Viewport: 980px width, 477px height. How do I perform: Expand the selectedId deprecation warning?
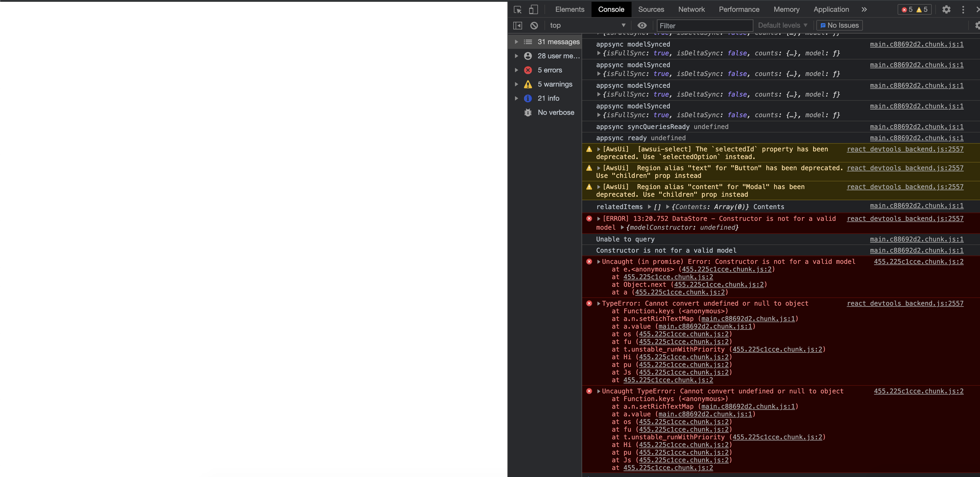click(598, 149)
